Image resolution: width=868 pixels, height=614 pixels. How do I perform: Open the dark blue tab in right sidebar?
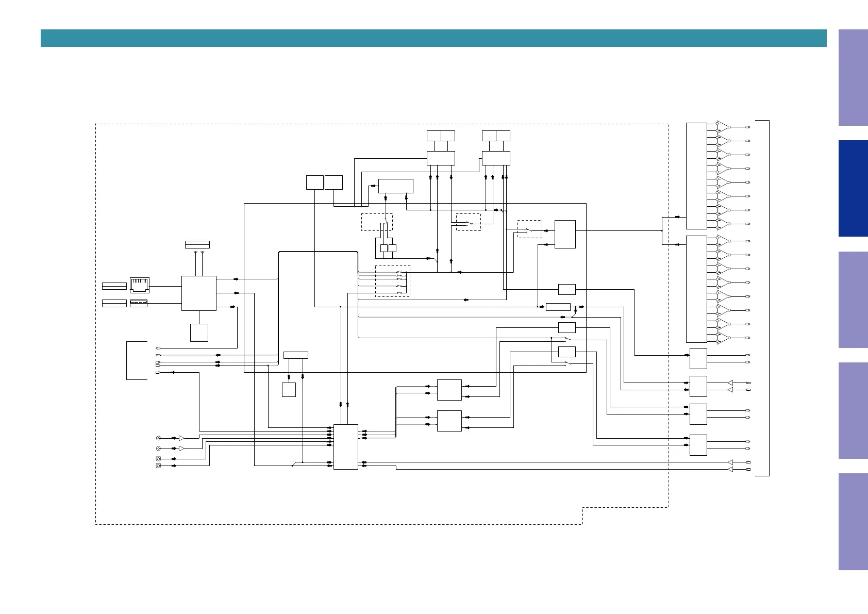(x=853, y=189)
